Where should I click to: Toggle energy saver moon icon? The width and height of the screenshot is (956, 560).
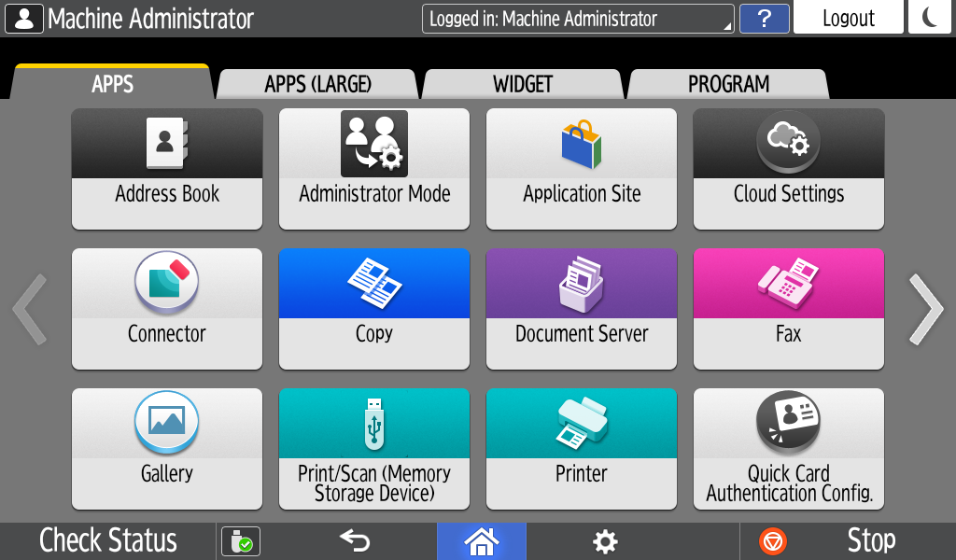pos(930,18)
